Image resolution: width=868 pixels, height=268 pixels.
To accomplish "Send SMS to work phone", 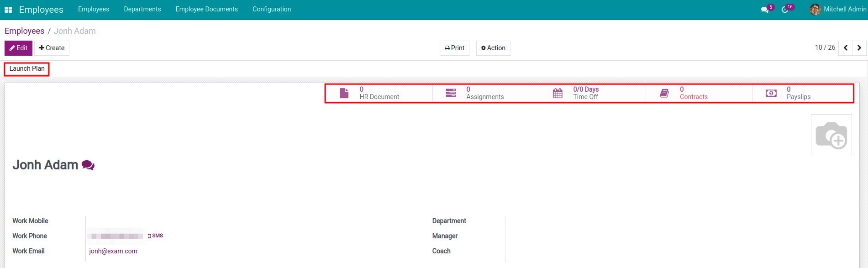I will point(155,236).
